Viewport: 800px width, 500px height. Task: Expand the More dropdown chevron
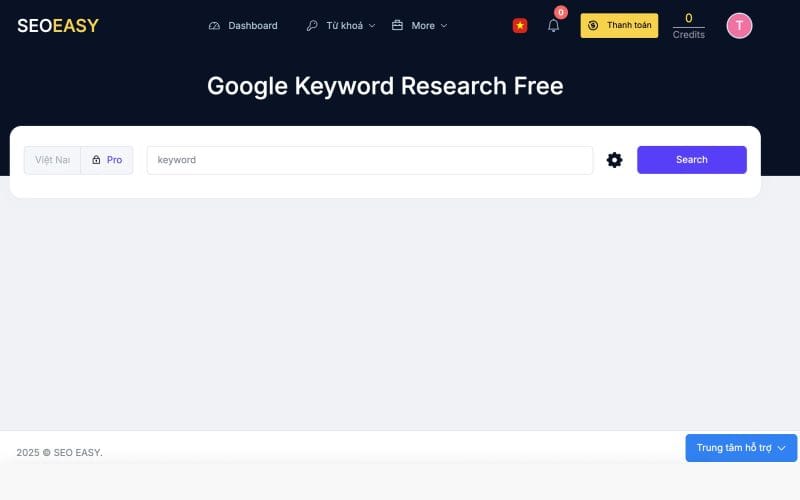coord(444,26)
